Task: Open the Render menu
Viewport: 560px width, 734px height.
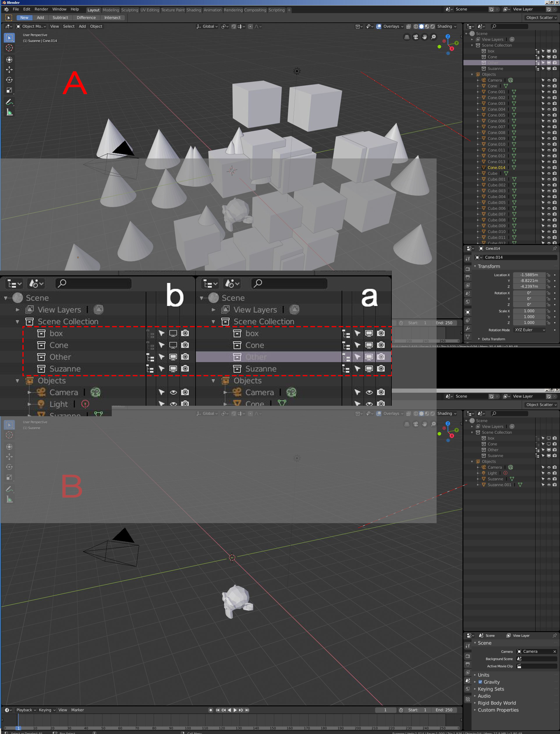Action: [x=41, y=9]
